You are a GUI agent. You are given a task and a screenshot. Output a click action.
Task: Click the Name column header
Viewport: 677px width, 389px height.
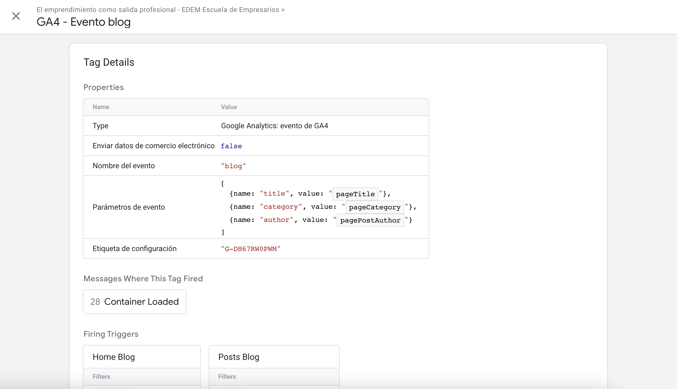(101, 107)
